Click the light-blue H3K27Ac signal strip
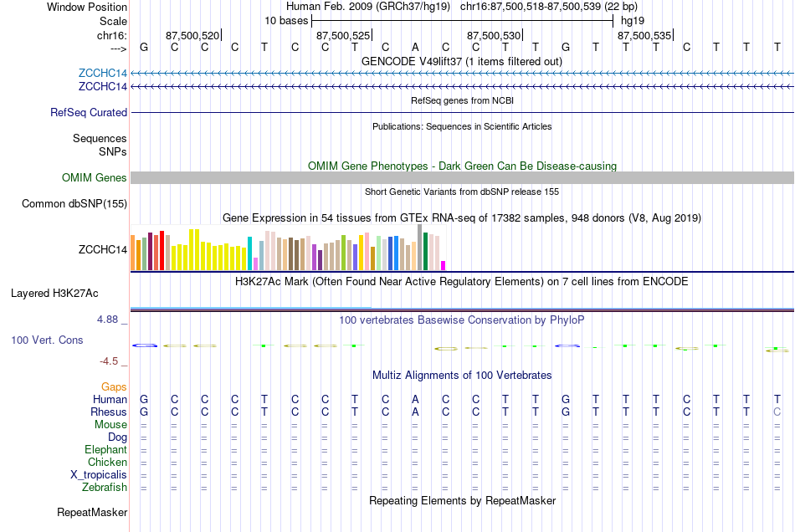This screenshot has height=532, width=795. [251, 307]
